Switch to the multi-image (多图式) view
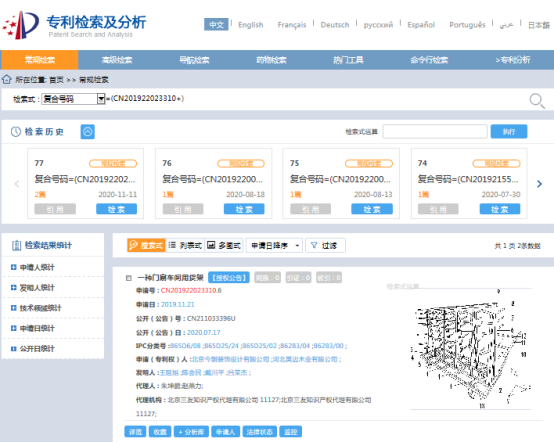554x442 pixels. pos(224,245)
